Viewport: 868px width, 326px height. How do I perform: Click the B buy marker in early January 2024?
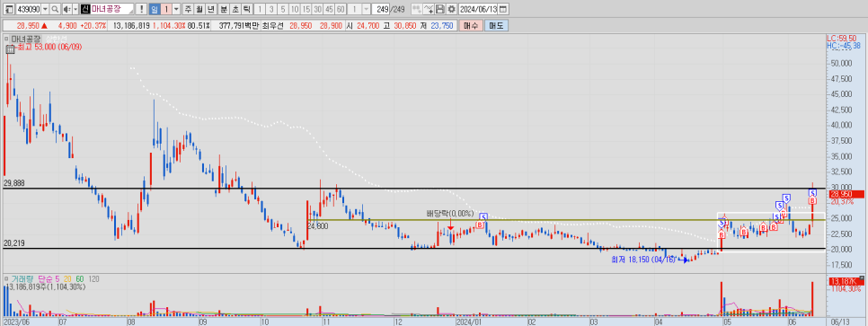tap(480, 225)
